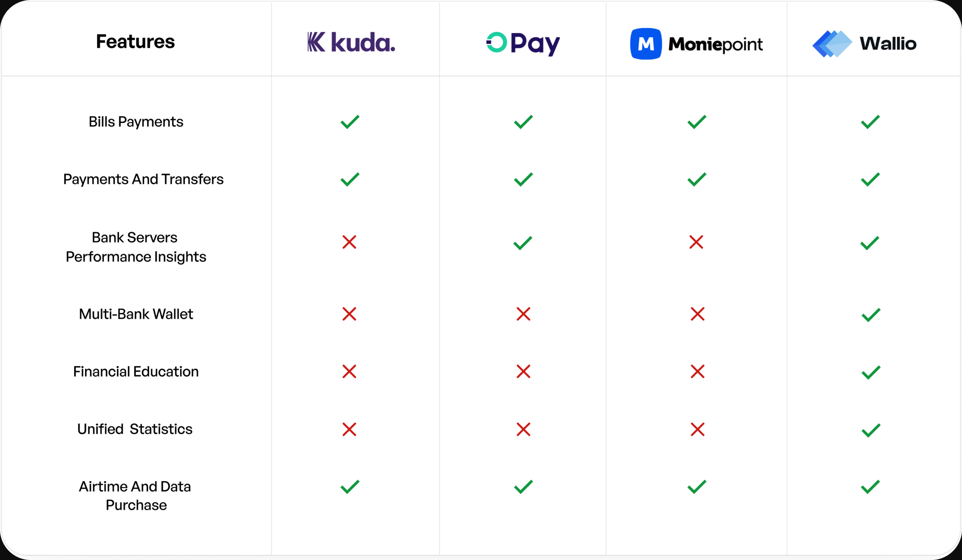Click Kuda's green checkmark for Bills Payments

pyautogui.click(x=350, y=122)
